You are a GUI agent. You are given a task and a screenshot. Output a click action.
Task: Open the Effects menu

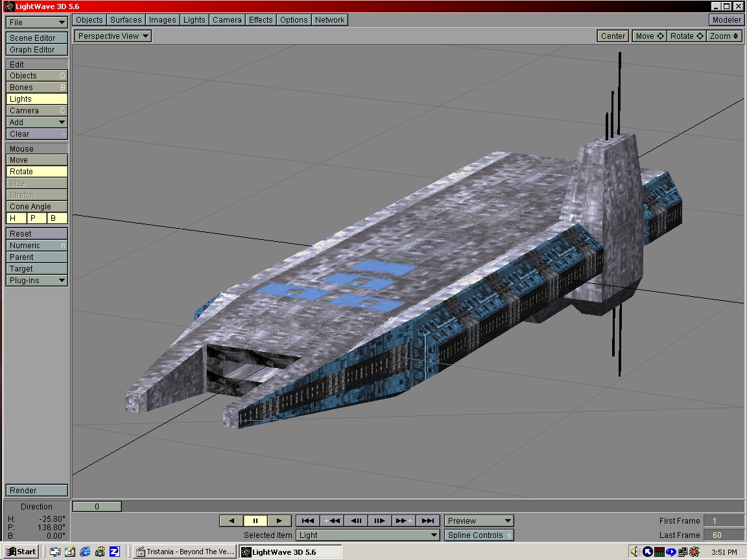click(261, 20)
